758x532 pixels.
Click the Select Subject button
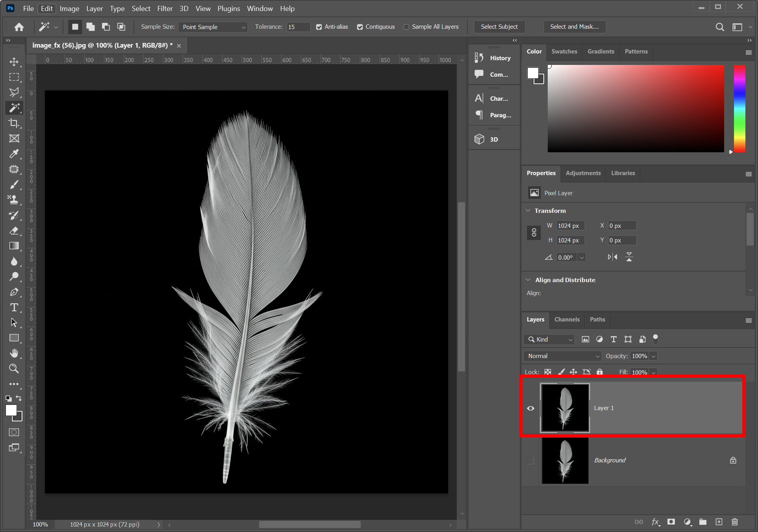click(499, 27)
